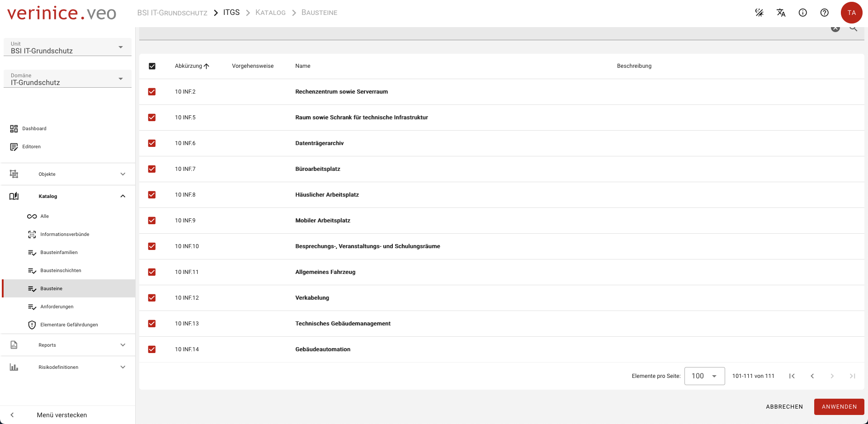868x424 pixels.
Task: Select Elementare Gefährdungen in sidebar
Action: (69, 325)
